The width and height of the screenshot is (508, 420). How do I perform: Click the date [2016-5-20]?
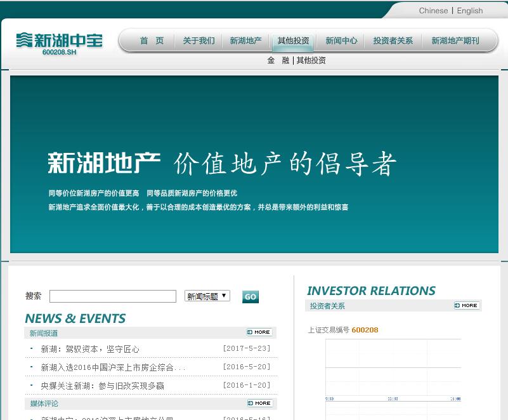tap(247, 367)
